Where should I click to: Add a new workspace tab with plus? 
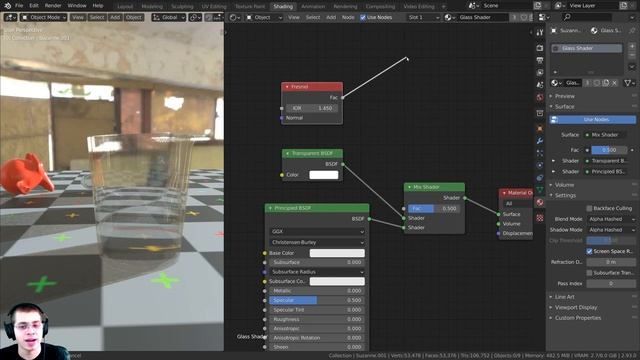coord(444,7)
